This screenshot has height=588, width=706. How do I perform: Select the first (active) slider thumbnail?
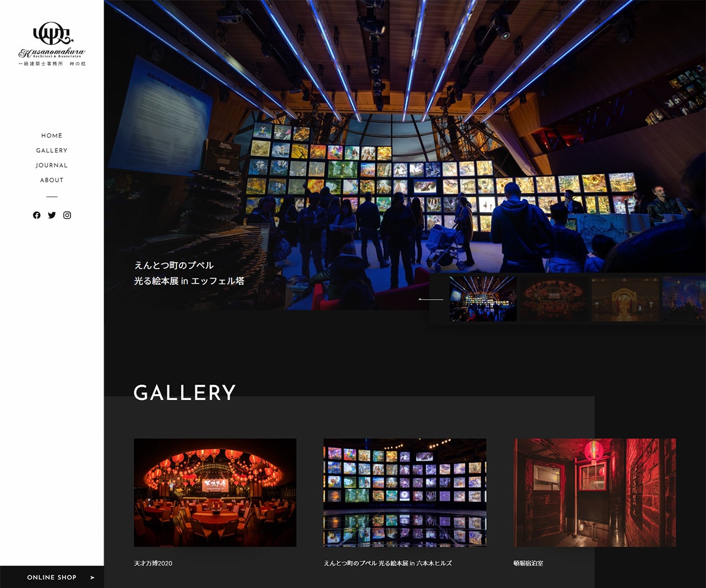(x=483, y=299)
